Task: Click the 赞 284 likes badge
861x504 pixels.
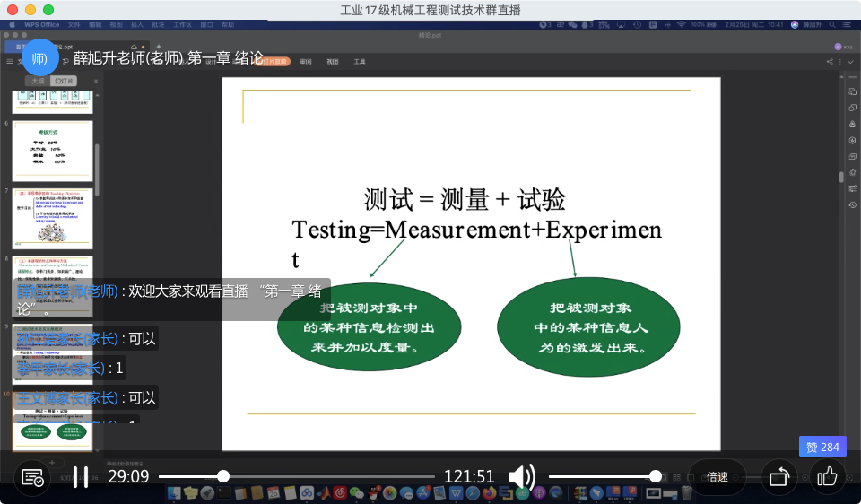Action: pos(822,447)
